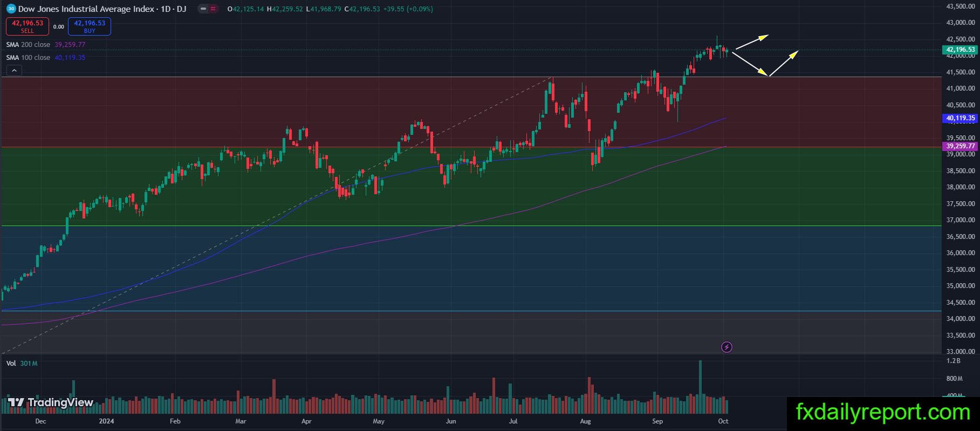Collapse the indicator legend with the chevron
The image size is (980, 431).
click(x=14, y=70)
